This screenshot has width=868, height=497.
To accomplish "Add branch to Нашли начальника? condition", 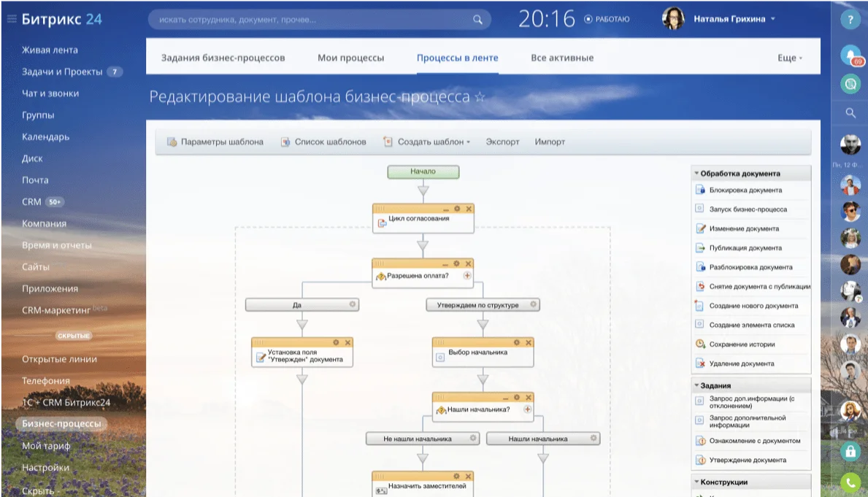I will (x=527, y=409).
